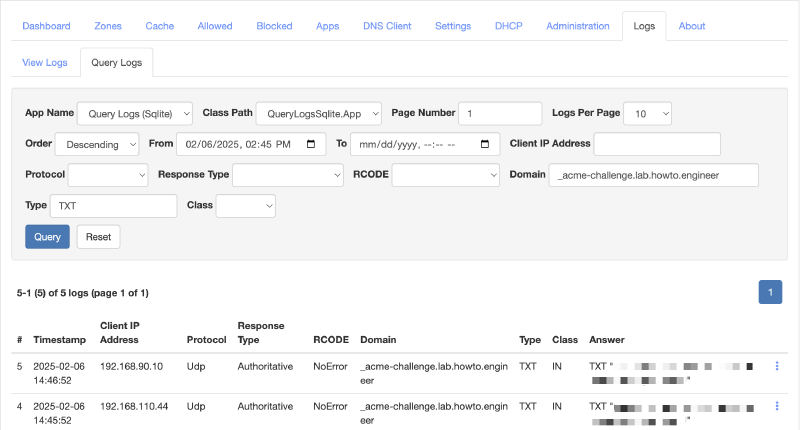The height and width of the screenshot is (430, 800).
Task: Select the Logs tab
Action: [x=644, y=26]
